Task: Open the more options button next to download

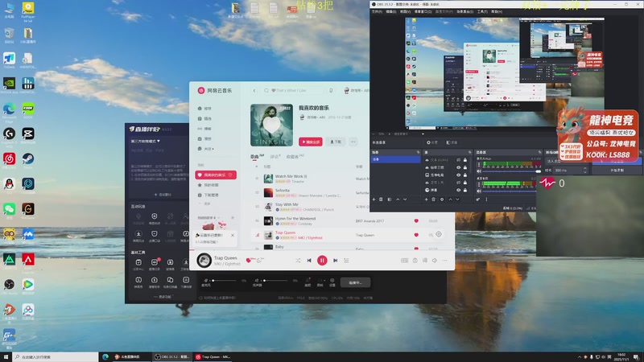Action: tap(353, 142)
